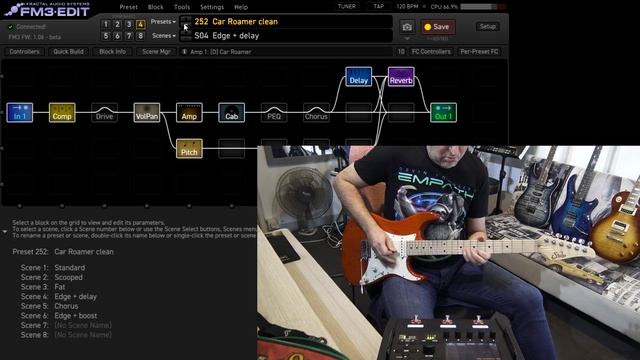Switch to scene button 6

tap(117, 36)
